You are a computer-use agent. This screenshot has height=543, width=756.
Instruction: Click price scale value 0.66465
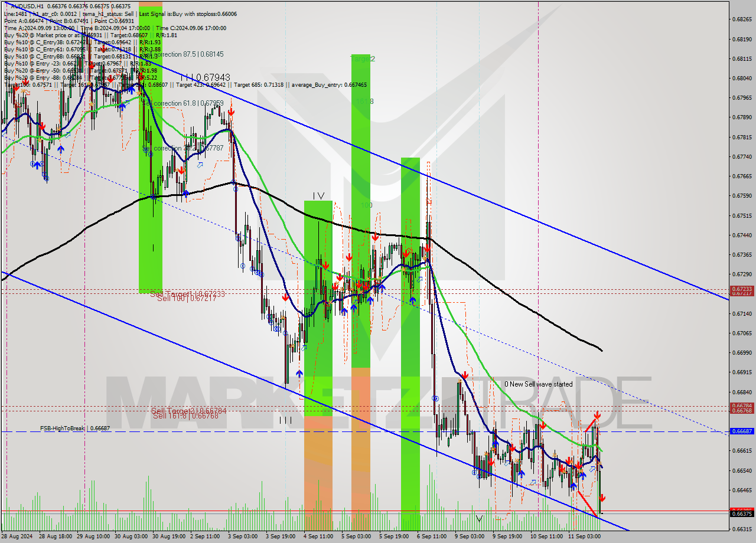pyautogui.click(x=742, y=490)
